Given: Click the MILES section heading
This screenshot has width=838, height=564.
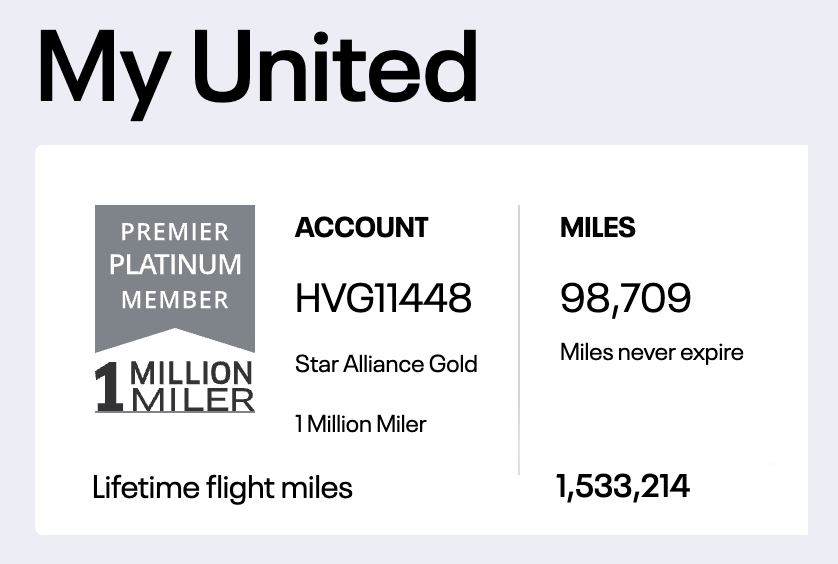Looking at the screenshot, I should [x=597, y=228].
